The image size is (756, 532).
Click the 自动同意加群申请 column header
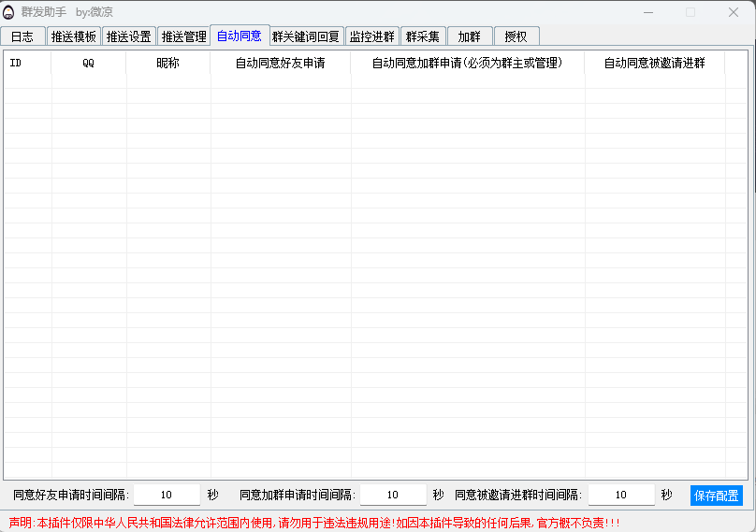coord(467,64)
